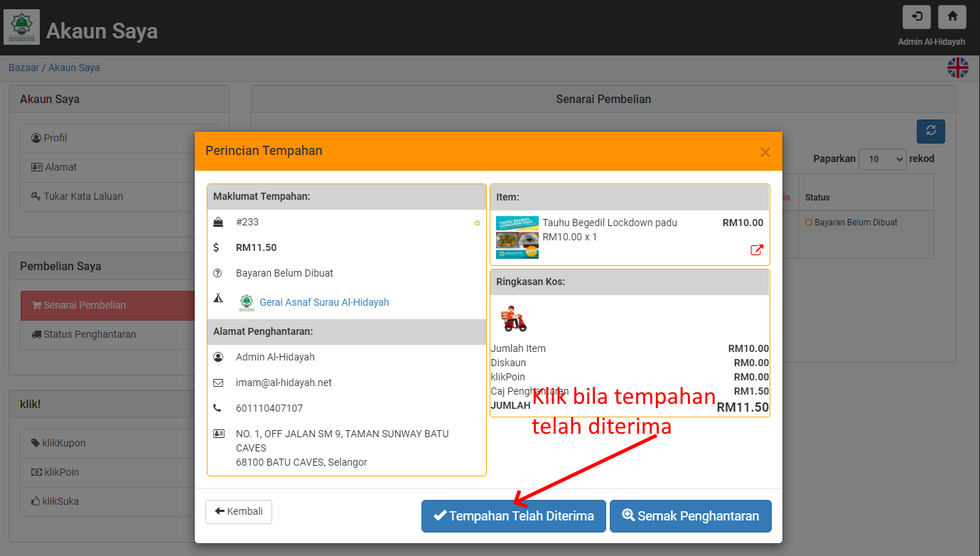Viewport: 980px width, 556px height.
Task: Open Tukar Kata Laluan menu item
Action: click(x=82, y=196)
